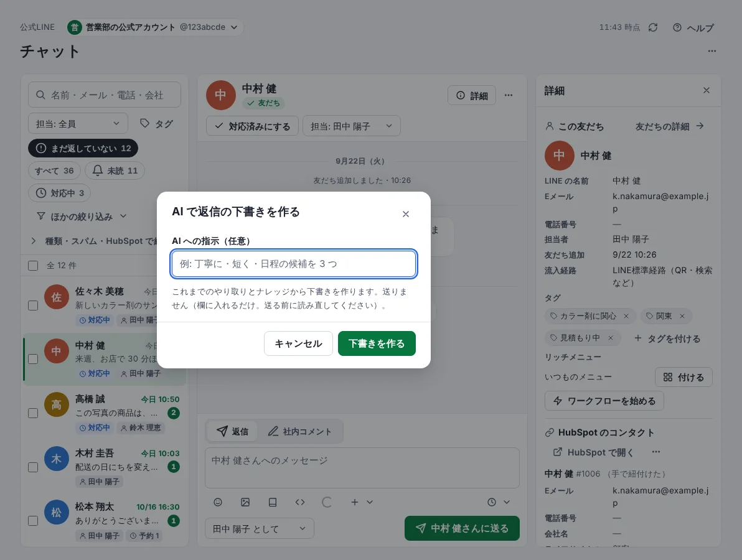Switch to 社内コメント tab
The height and width of the screenshot is (560, 742).
tap(299, 431)
